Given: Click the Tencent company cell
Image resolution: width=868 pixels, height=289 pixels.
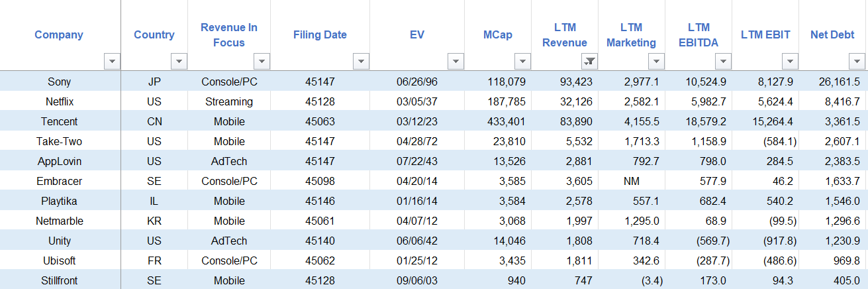Looking at the screenshot, I should click(59, 121).
